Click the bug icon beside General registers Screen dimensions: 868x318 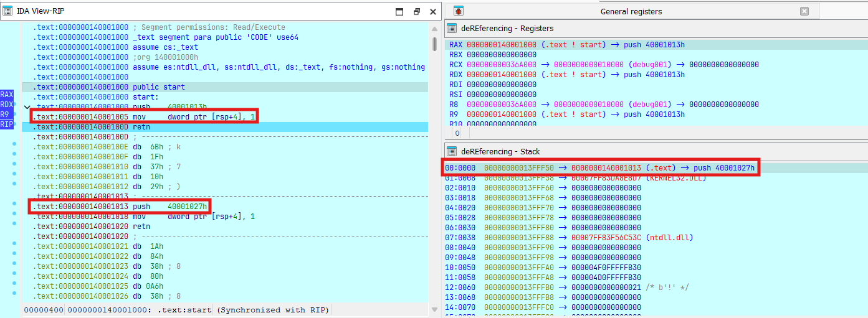(x=459, y=11)
